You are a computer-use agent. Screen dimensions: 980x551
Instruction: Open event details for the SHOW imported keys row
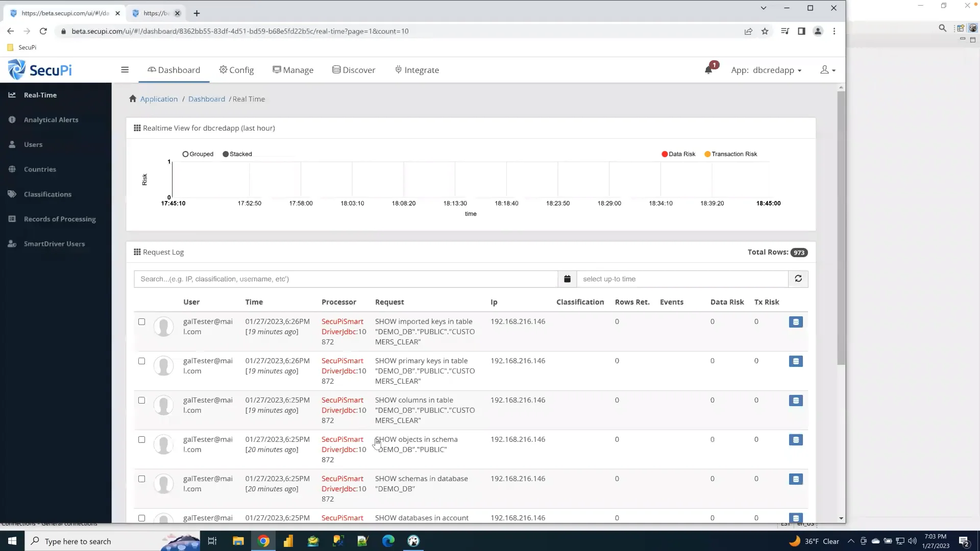point(796,322)
